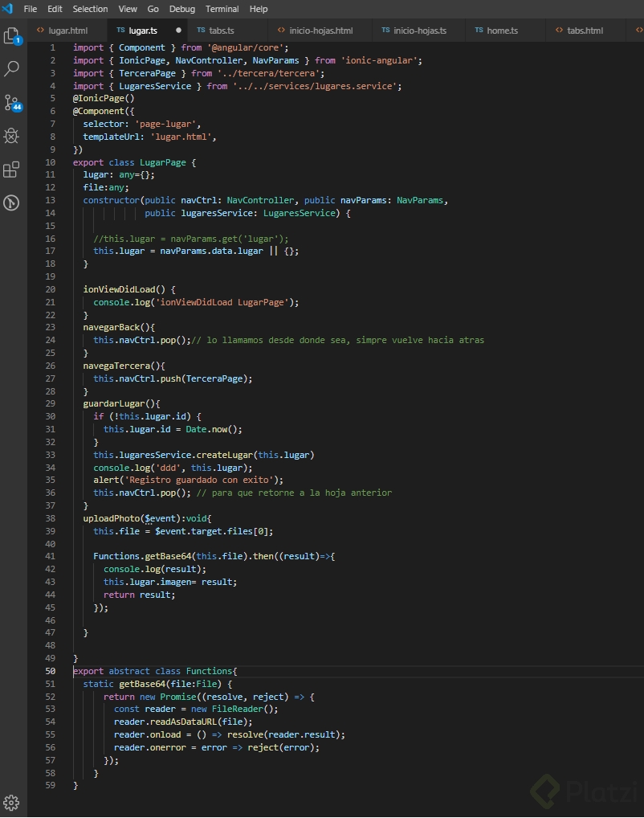This screenshot has height=818, width=644.
Task: Select the tabs.html editor tab
Action: tap(585, 31)
